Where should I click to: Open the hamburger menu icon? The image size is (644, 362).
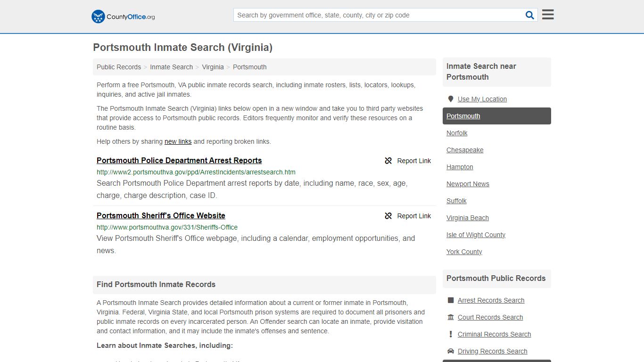548,15
